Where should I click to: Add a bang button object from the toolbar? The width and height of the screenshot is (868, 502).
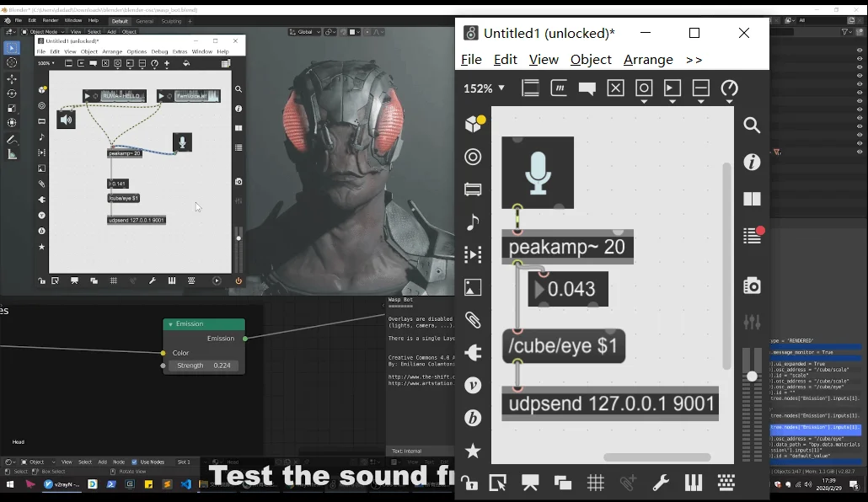point(644,88)
